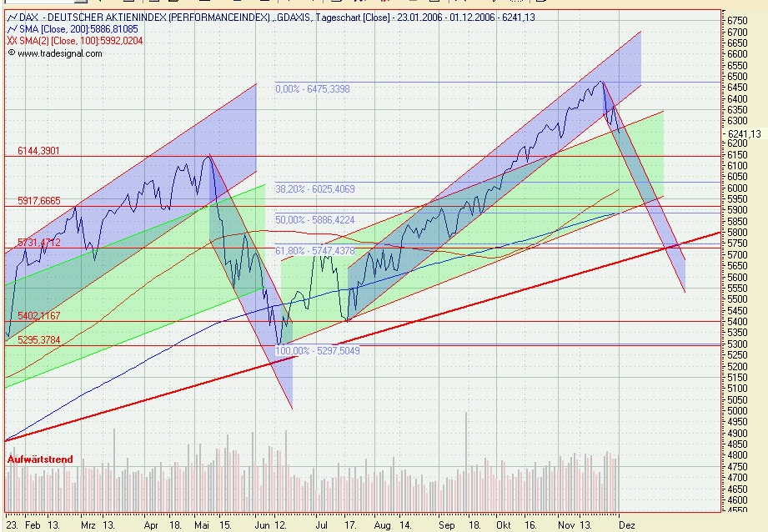
Task: Click the 5000 value on the price axis
Action: pos(738,410)
